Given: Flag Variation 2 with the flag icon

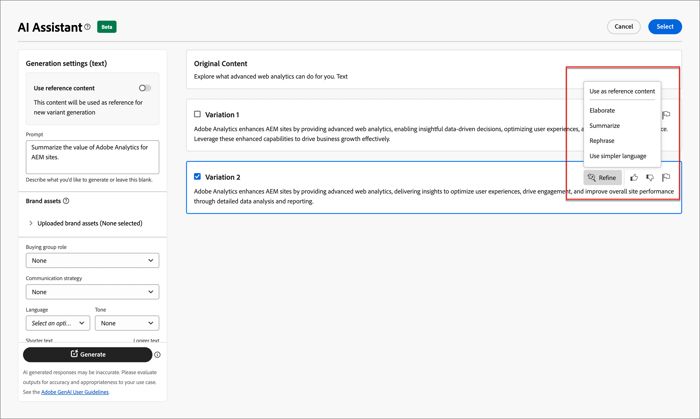Looking at the screenshot, I should tap(666, 178).
